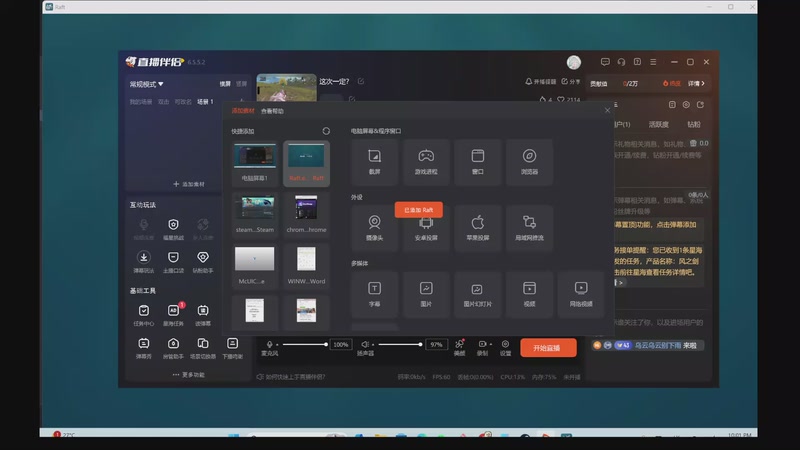800x450 pixels.
Task: Expand 更多功能 more functions
Action: pyautogui.click(x=188, y=374)
